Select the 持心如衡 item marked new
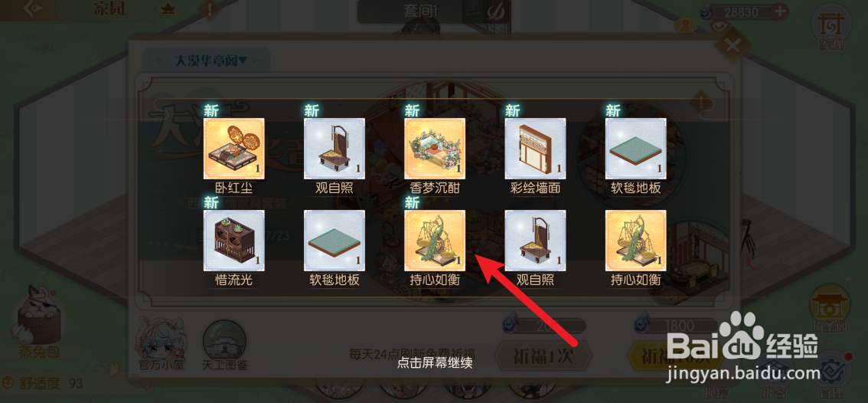 coord(435,240)
